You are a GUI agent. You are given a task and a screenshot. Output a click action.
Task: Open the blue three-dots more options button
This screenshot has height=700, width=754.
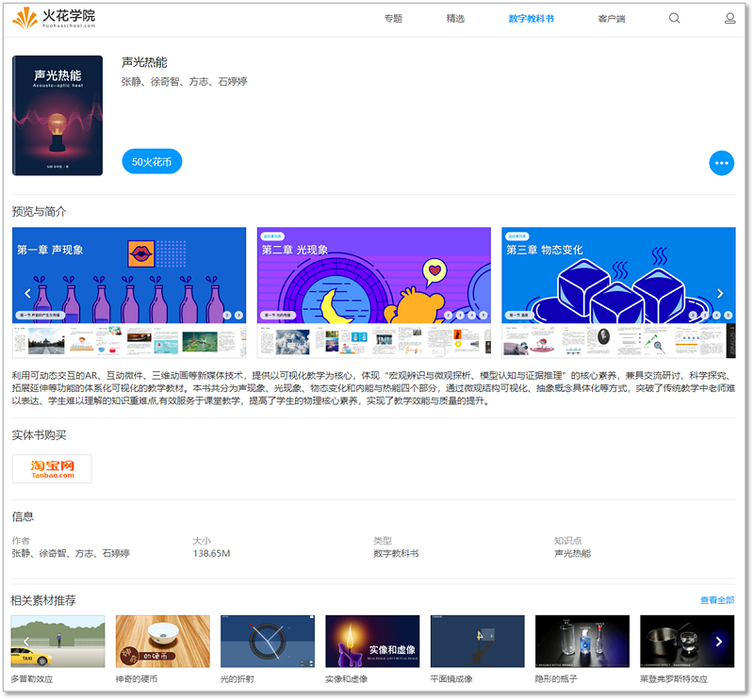(721, 163)
